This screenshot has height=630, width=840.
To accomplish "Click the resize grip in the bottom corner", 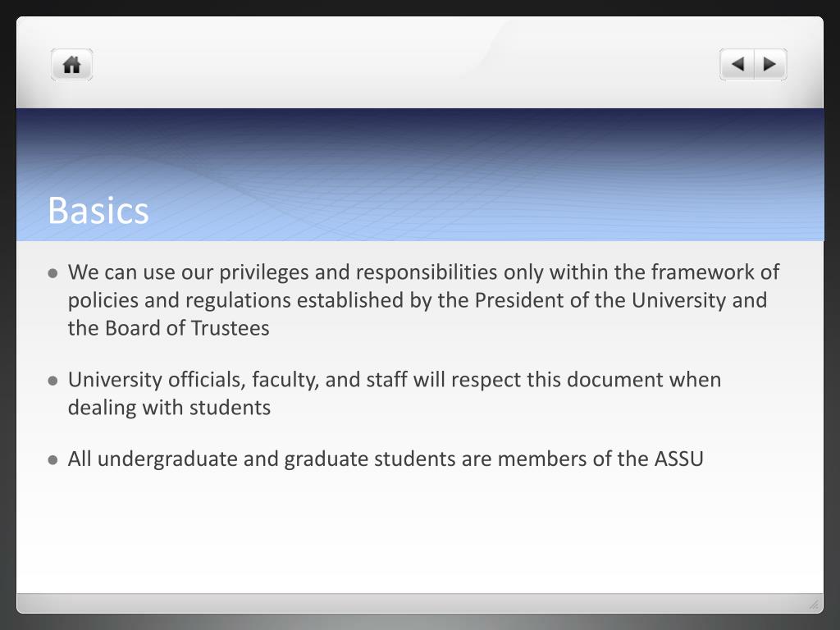I will [x=814, y=605].
